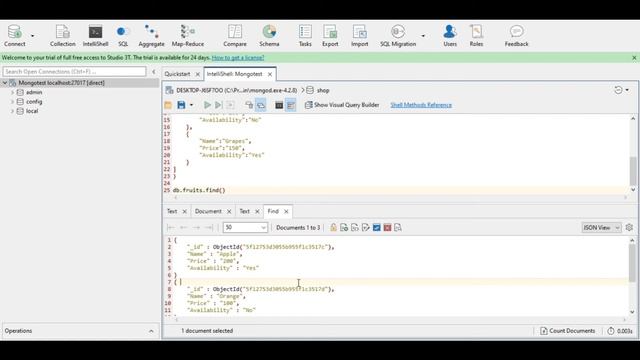Open the Aggregate editor
Screen dimensions: 640x360
pyautogui.click(x=151, y=36)
